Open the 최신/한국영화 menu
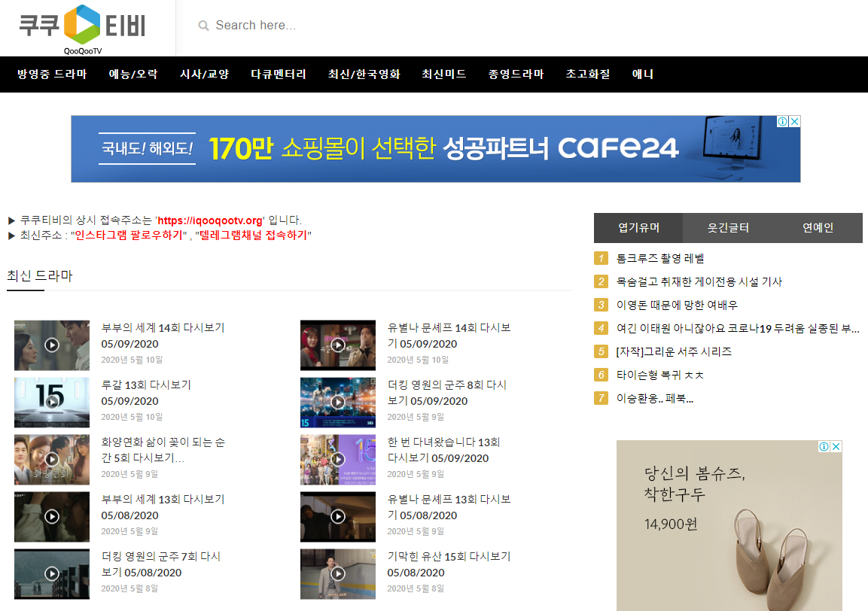This screenshot has width=868, height=611. pos(364,74)
